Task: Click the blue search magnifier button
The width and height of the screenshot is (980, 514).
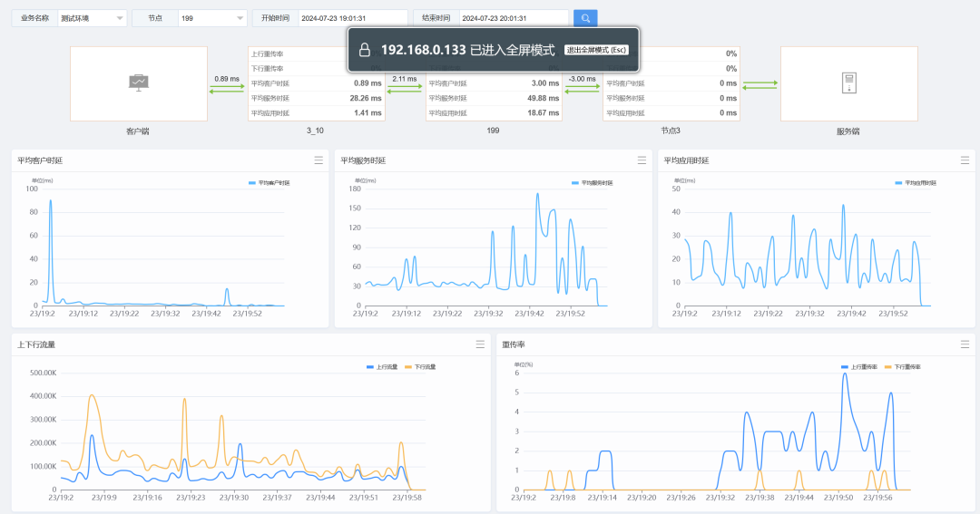Action: 585,18
